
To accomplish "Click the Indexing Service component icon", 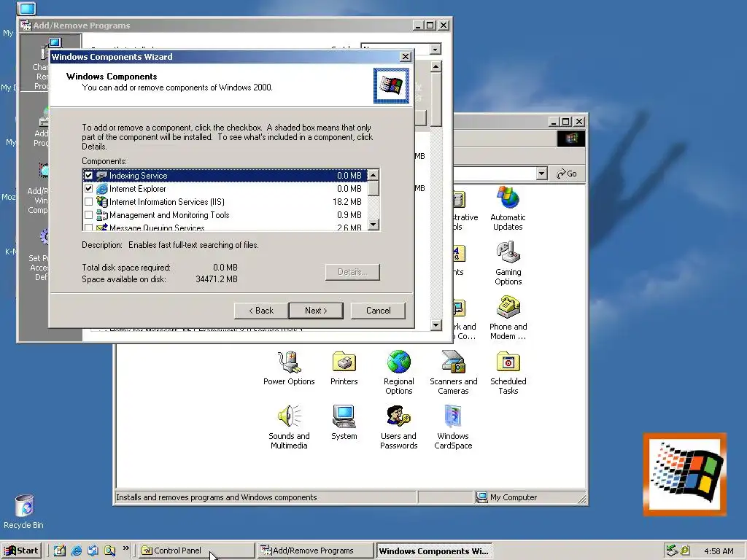I will (x=101, y=175).
